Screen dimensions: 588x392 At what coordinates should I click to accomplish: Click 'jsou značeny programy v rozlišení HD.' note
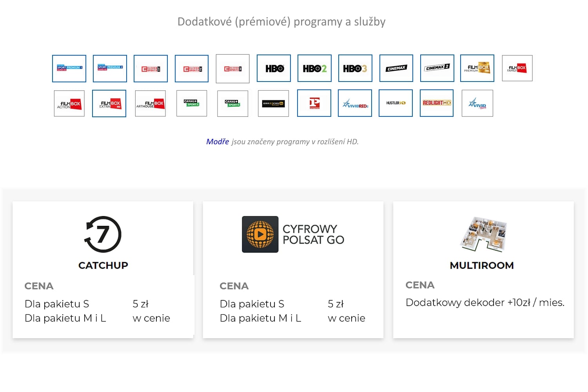coord(295,142)
